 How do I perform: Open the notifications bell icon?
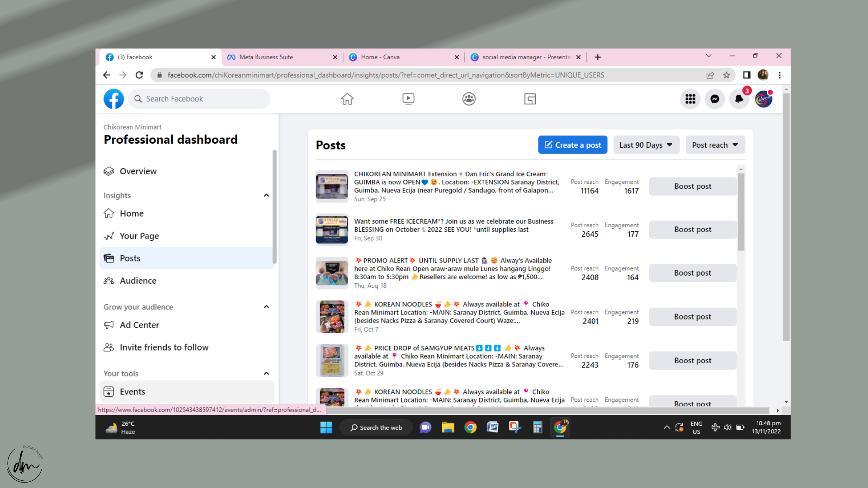coord(739,99)
